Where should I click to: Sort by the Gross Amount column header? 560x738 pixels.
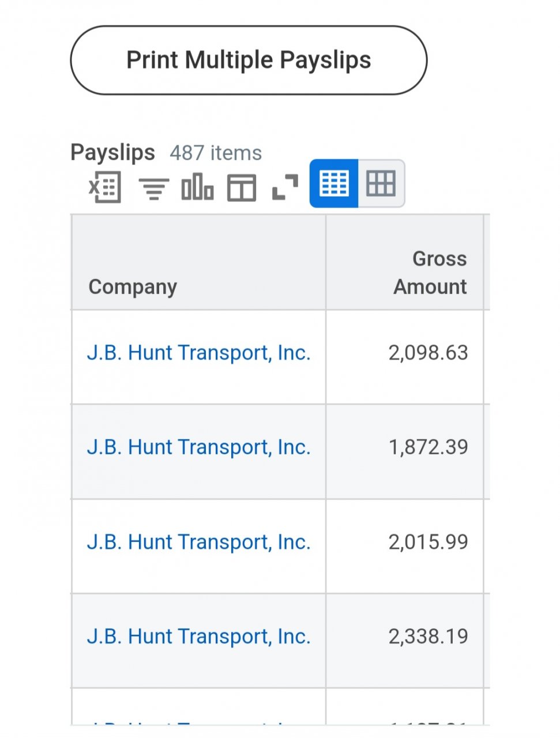(x=430, y=273)
